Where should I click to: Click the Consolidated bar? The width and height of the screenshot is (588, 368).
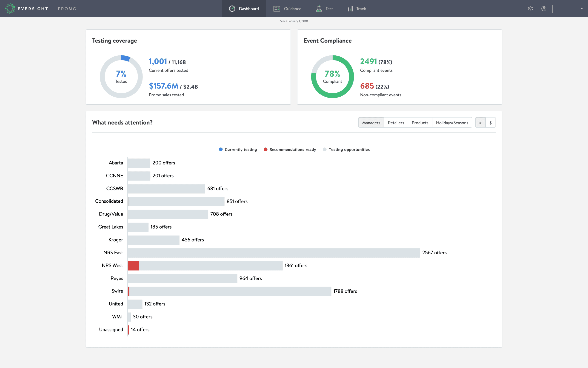[x=176, y=201]
